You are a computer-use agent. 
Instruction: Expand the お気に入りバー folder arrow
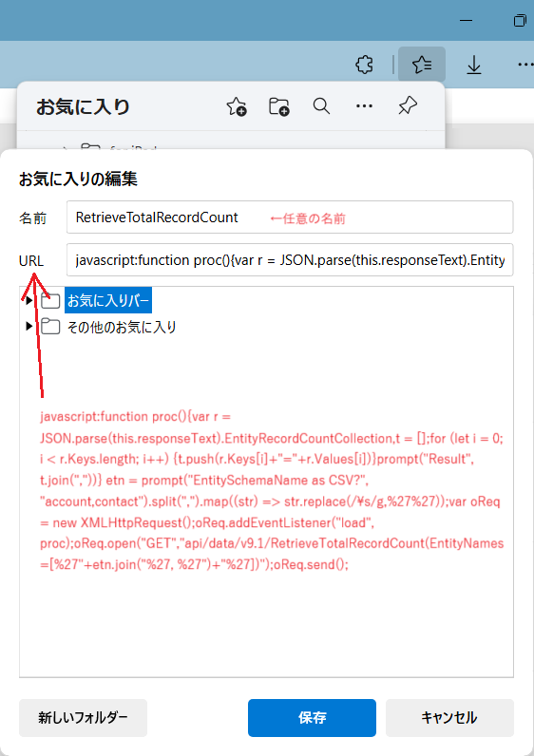point(29,301)
